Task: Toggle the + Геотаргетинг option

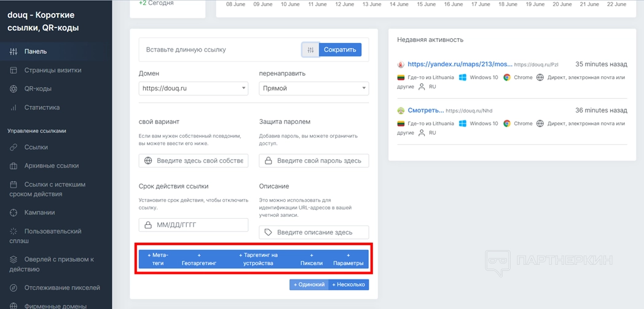Action: [199, 259]
